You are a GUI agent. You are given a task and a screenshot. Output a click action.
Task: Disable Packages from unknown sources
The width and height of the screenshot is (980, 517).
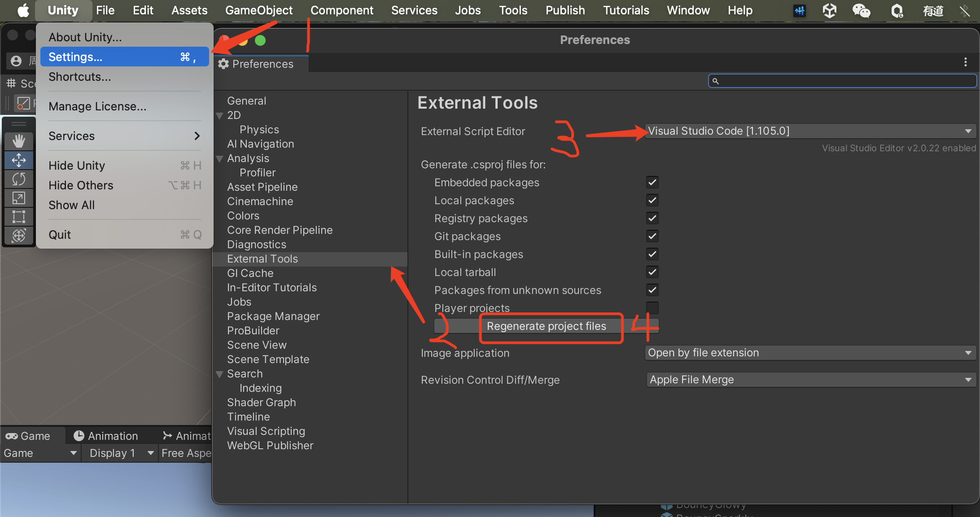coord(652,290)
